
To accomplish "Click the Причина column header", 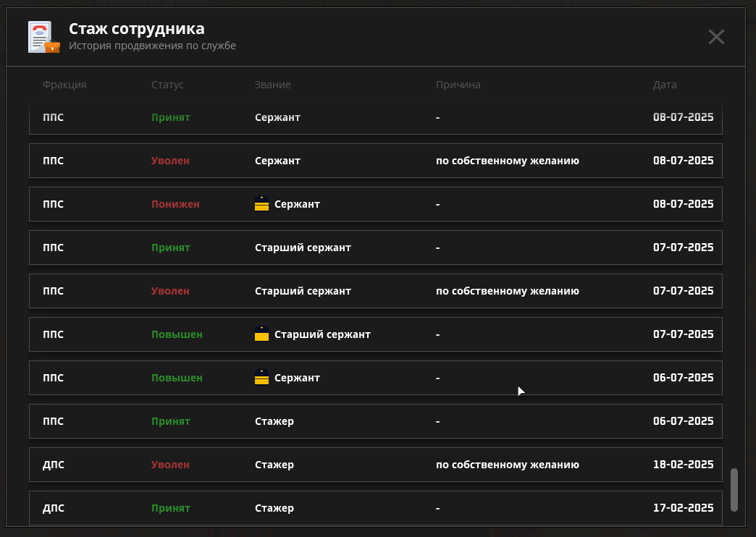I will point(458,85).
